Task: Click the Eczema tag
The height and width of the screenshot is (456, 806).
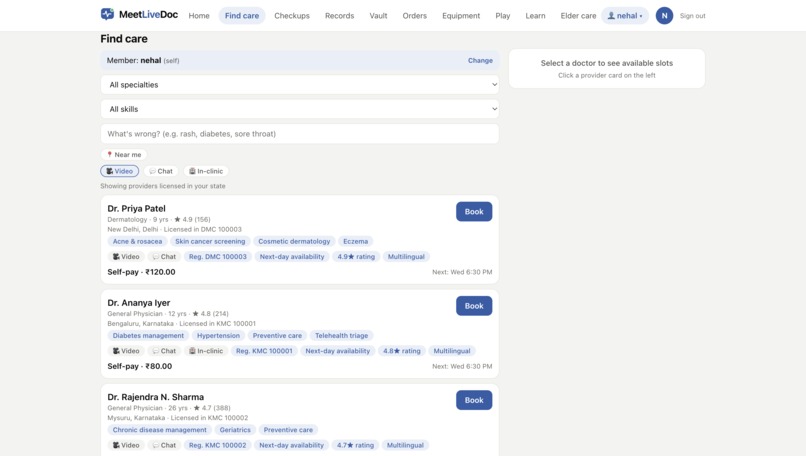Action: tap(356, 241)
